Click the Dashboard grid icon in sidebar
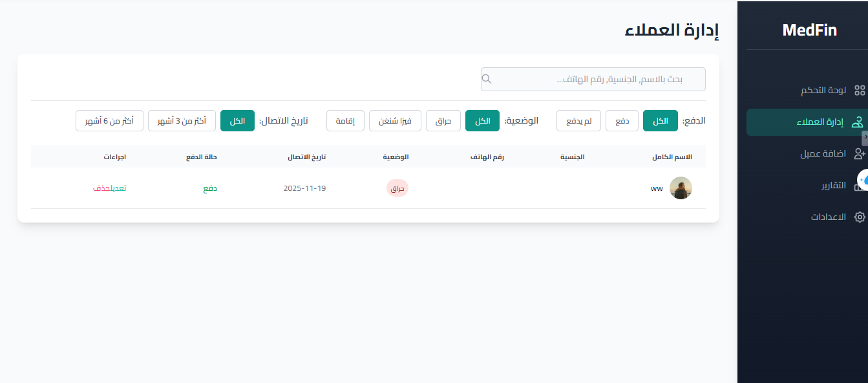868x383 pixels. click(859, 91)
